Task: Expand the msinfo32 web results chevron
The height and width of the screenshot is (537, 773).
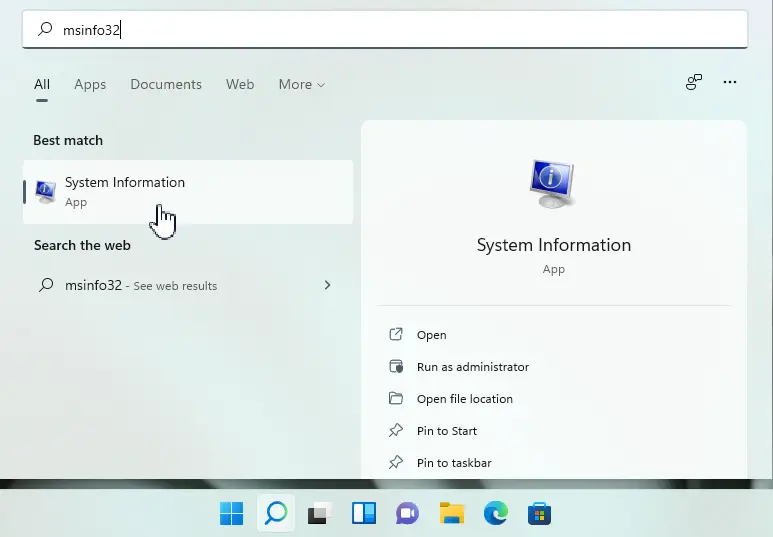Action: (x=327, y=285)
